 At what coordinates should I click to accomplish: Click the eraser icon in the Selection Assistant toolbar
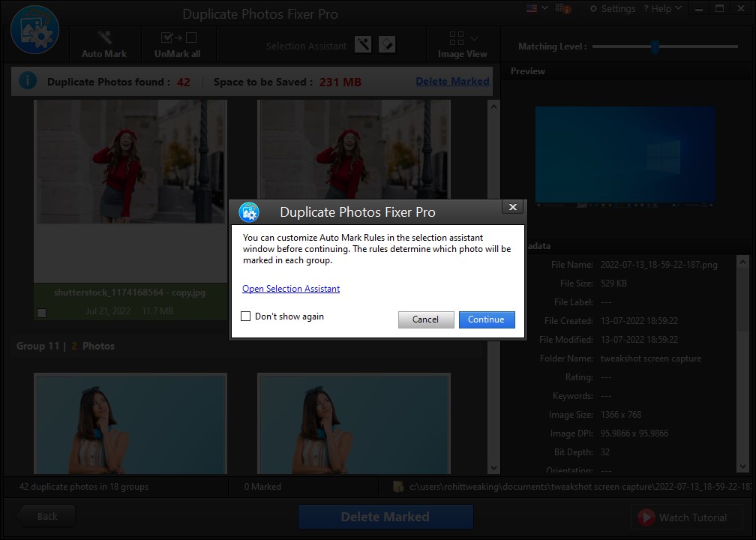387,44
